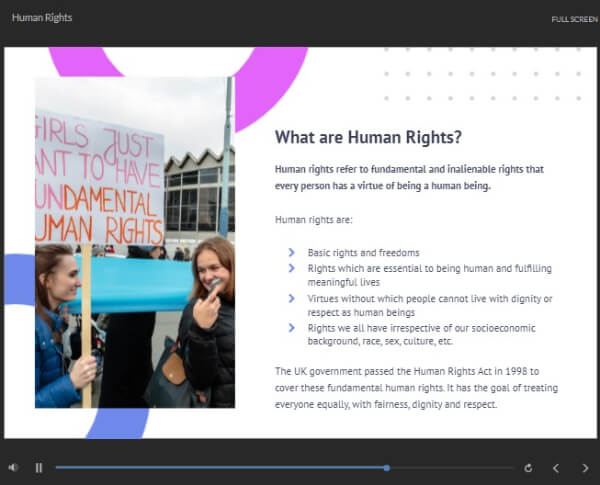
Task: Replay the current slide with reload icon
Action: tap(528, 468)
